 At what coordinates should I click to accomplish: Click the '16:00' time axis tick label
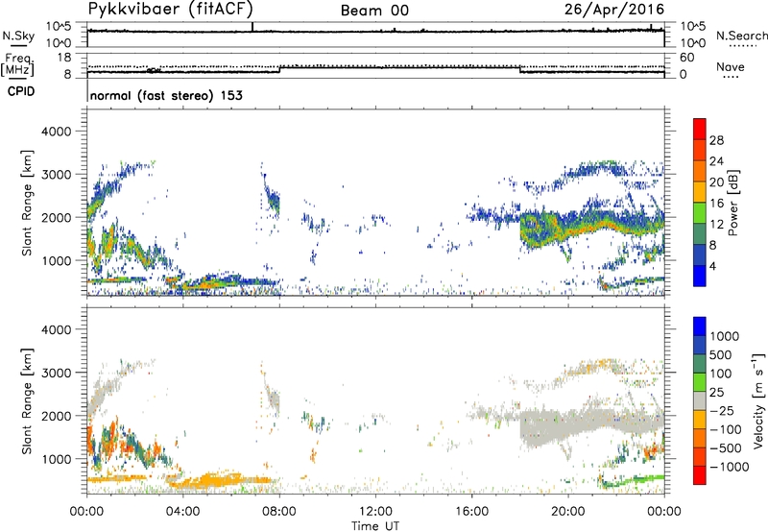click(471, 512)
